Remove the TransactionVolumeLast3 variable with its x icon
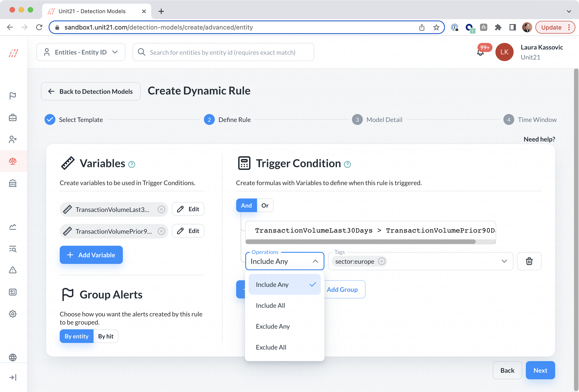The height and width of the screenshot is (392, 579). pyautogui.click(x=161, y=209)
